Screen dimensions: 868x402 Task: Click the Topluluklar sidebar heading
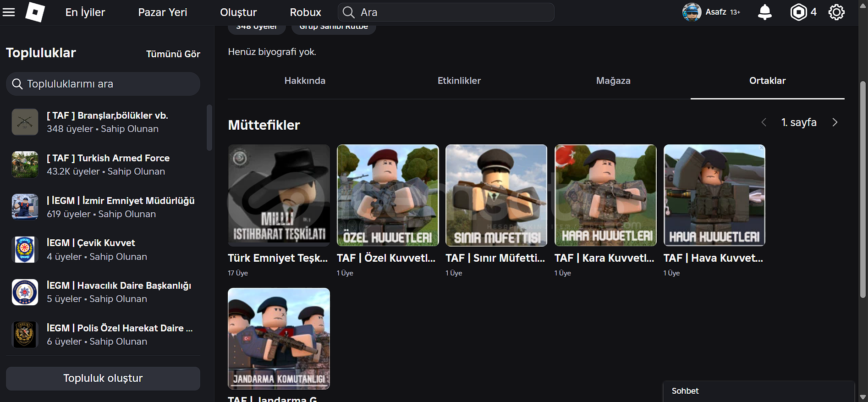click(x=41, y=53)
